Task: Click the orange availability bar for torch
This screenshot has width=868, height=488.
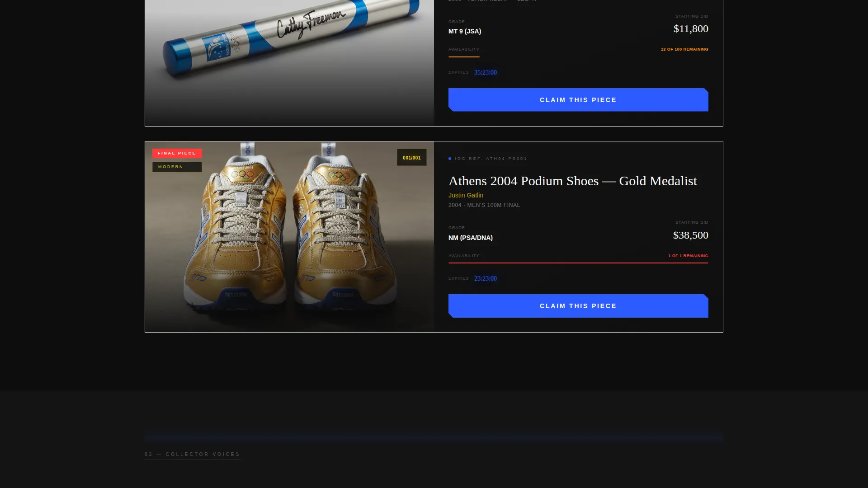Action: coord(464,56)
